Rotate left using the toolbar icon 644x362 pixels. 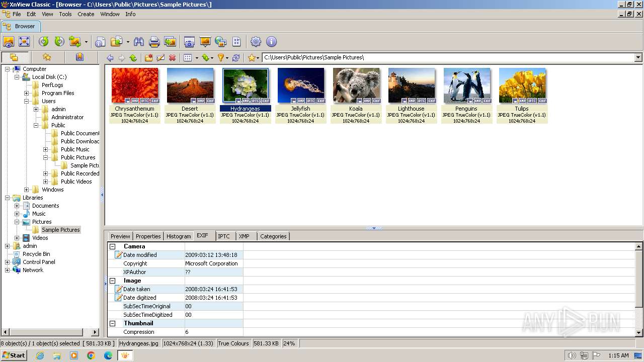point(44,42)
